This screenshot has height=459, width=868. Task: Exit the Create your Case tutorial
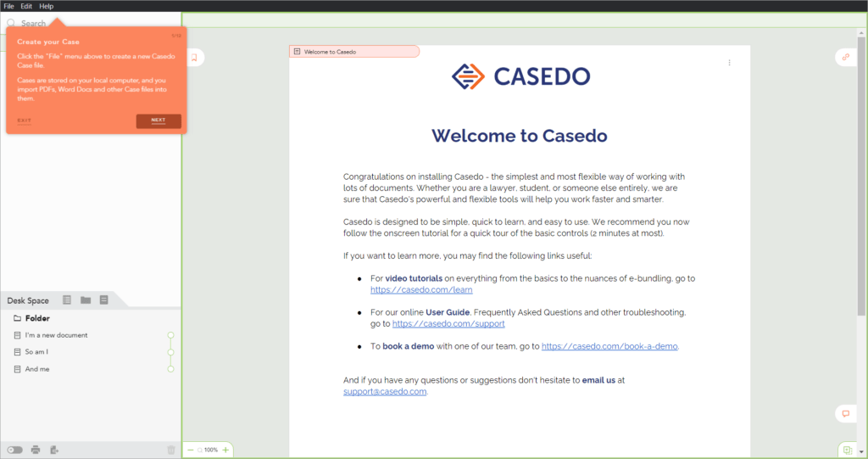click(x=25, y=120)
